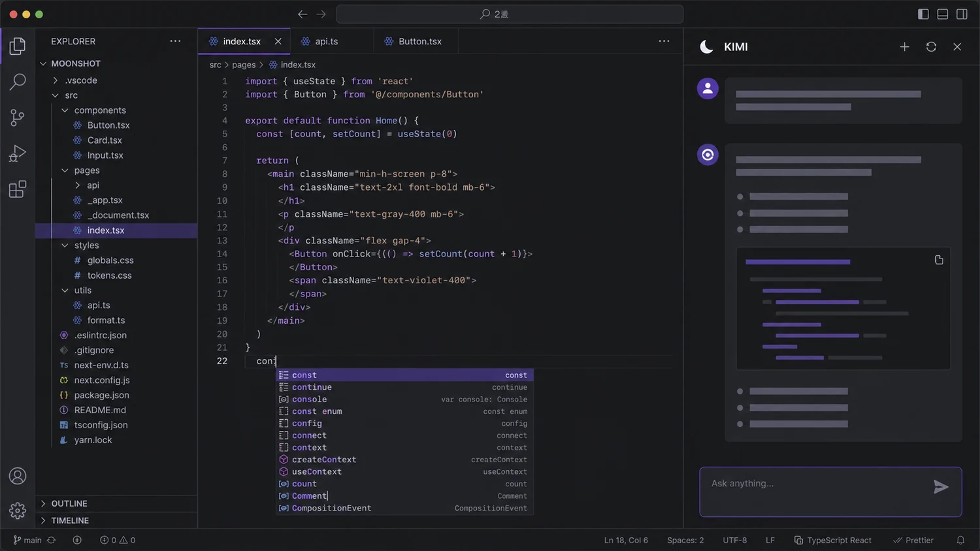Click the KIMI moon logo

[706, 47]
